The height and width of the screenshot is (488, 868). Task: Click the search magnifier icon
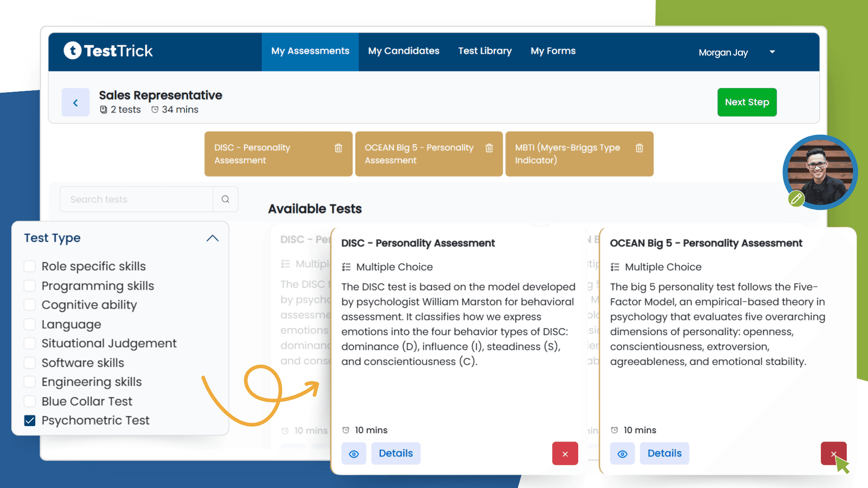tap(225, 199)
